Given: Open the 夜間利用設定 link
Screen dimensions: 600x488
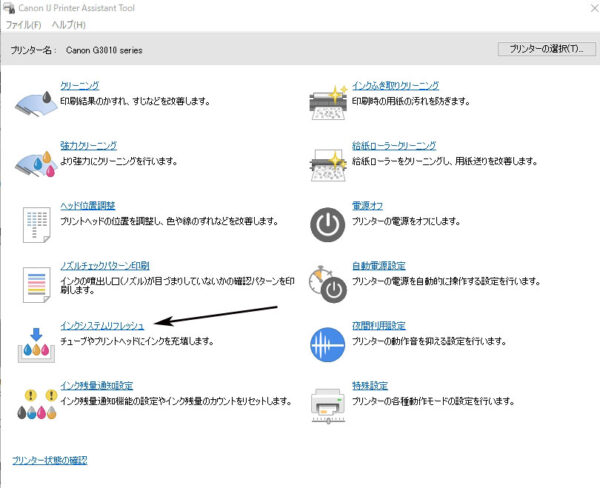Looking at the screenshot, I should (x=379, y=326).
